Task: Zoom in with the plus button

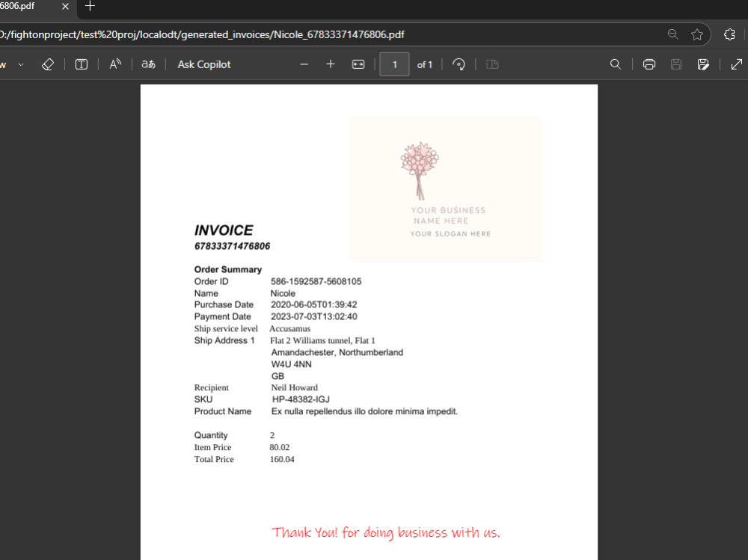Action: [330, 64]
